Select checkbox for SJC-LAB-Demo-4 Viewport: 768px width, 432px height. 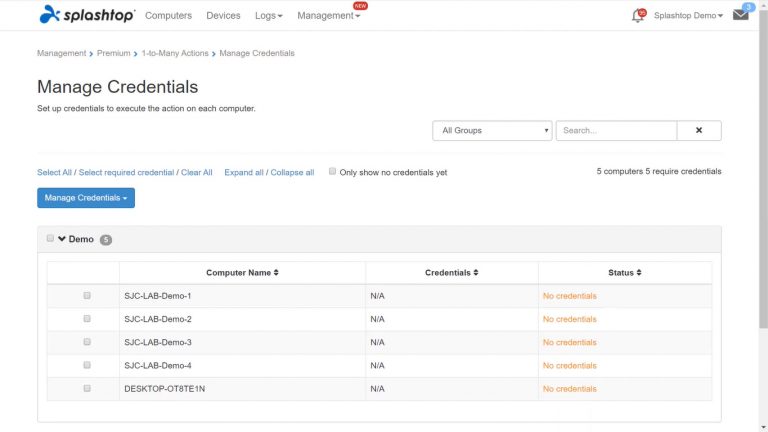click(x=87, y=365)
